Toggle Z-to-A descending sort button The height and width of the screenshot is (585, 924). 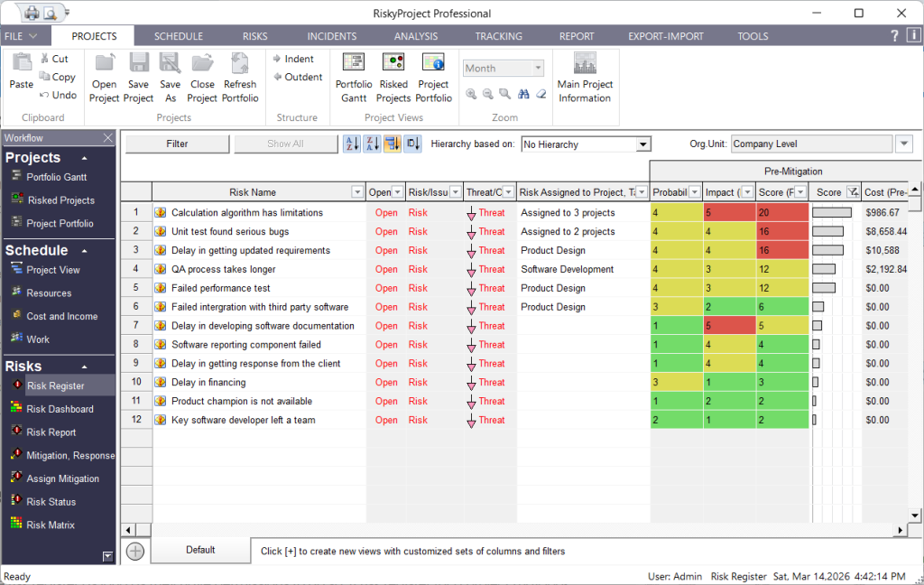pos(372,144)
